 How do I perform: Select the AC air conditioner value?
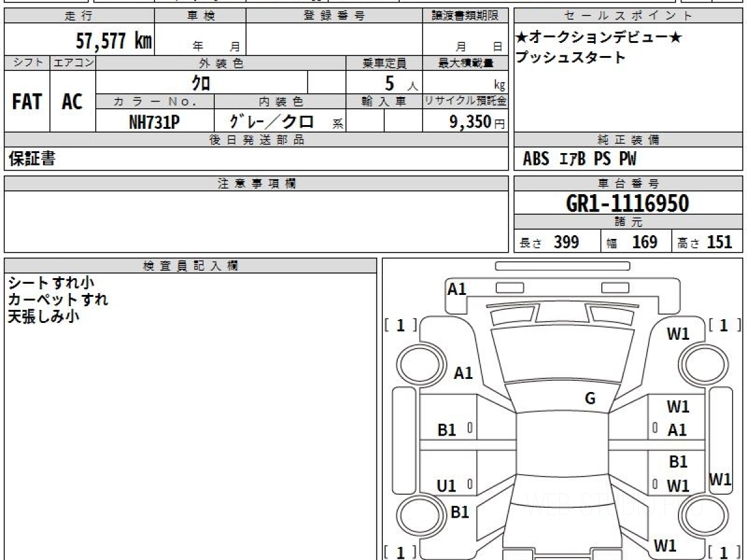click(72, 102)
